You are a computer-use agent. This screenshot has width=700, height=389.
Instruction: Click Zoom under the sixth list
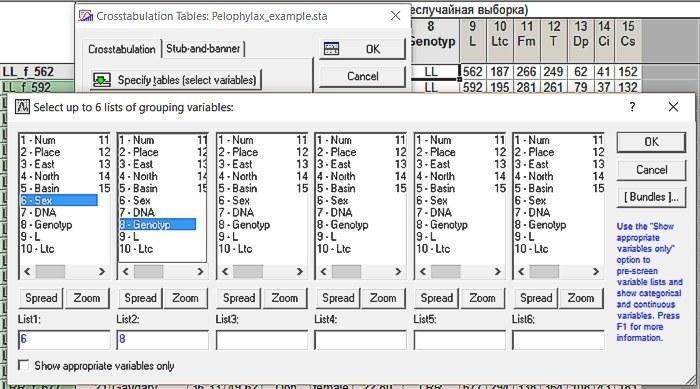[581, 298]
